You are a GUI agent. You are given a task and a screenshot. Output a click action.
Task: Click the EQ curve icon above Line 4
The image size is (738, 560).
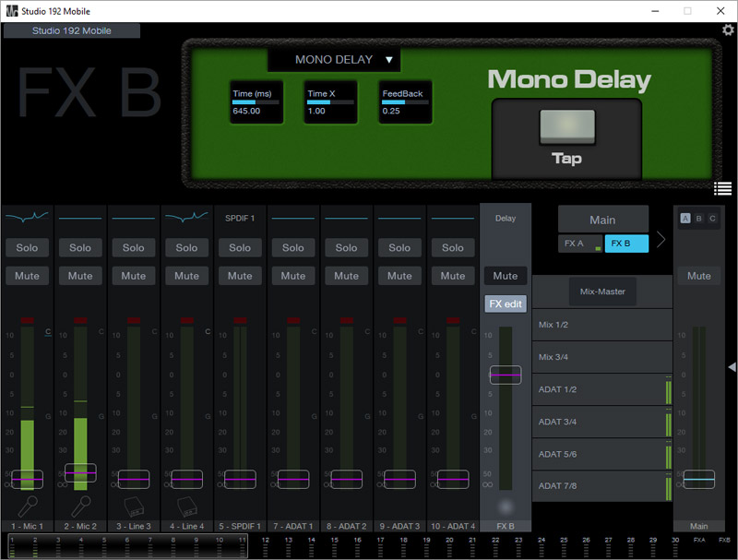click(186, 218)
